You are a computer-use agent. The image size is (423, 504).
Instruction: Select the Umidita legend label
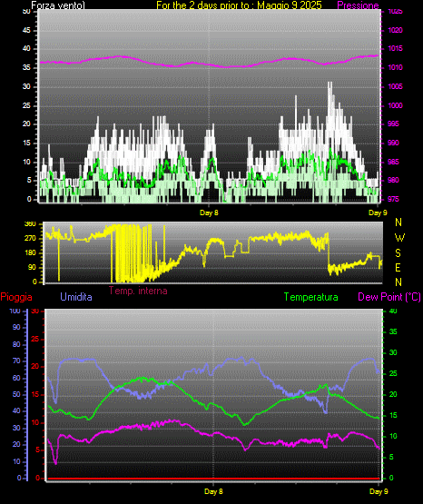76,297
